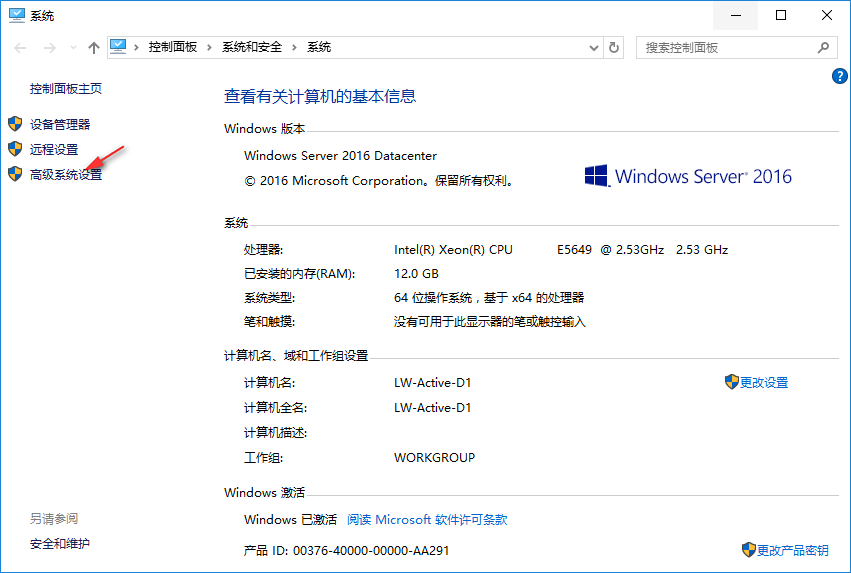Select the 12.0 GB memory value
The image size is (851, 573).
point(416,273)
